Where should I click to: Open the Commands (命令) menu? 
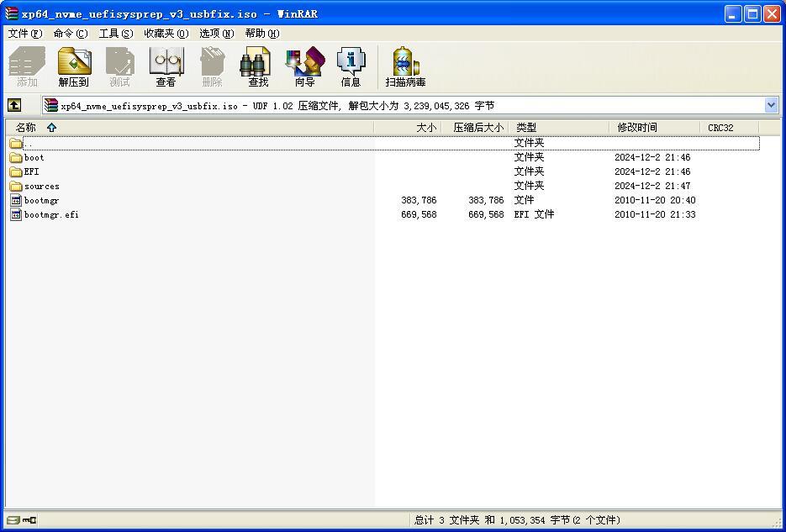[x=71, y=34]
